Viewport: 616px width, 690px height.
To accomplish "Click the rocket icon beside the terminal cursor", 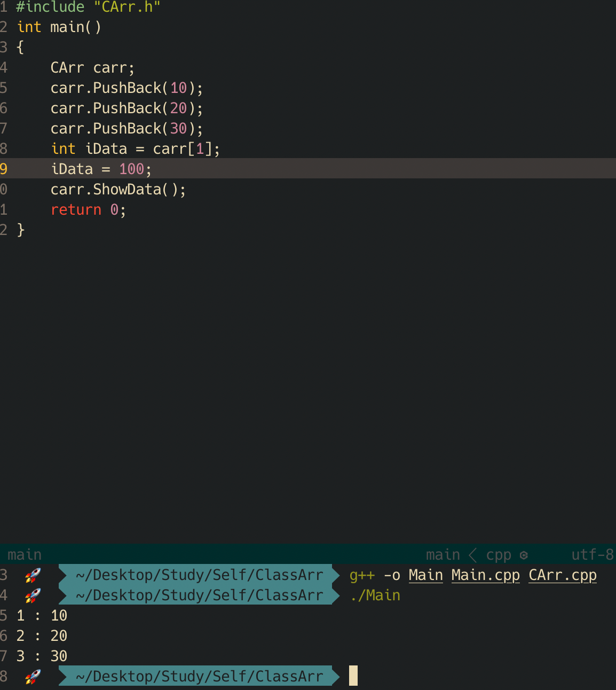I will [x=33, y=677].
